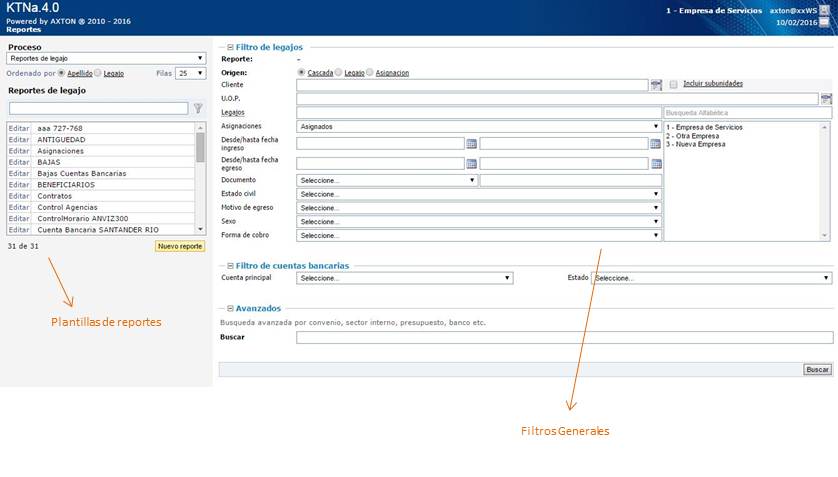Open the Estado civil dropdown

[x=480, y=194]
